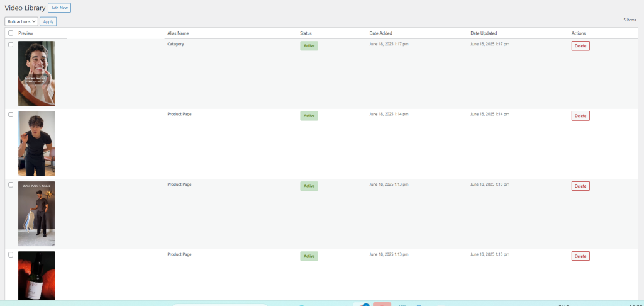The image size is (644, 306).
Task: Open the dark bottle video thumbnail
Action: (36, 276)
